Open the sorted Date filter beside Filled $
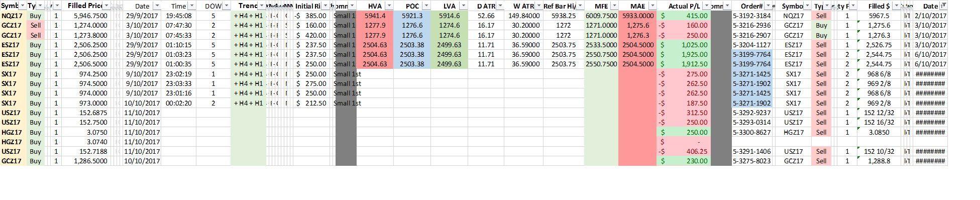 [x=943, y=6]
